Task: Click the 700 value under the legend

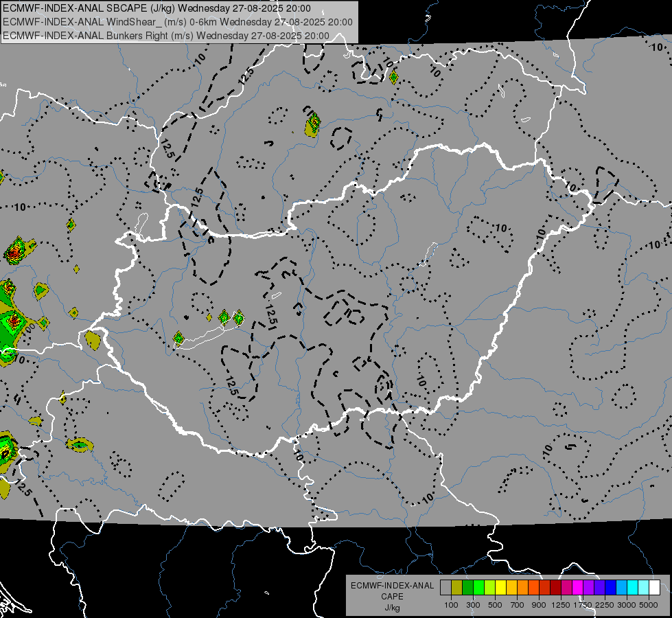Action: click(x=518, y=605)
